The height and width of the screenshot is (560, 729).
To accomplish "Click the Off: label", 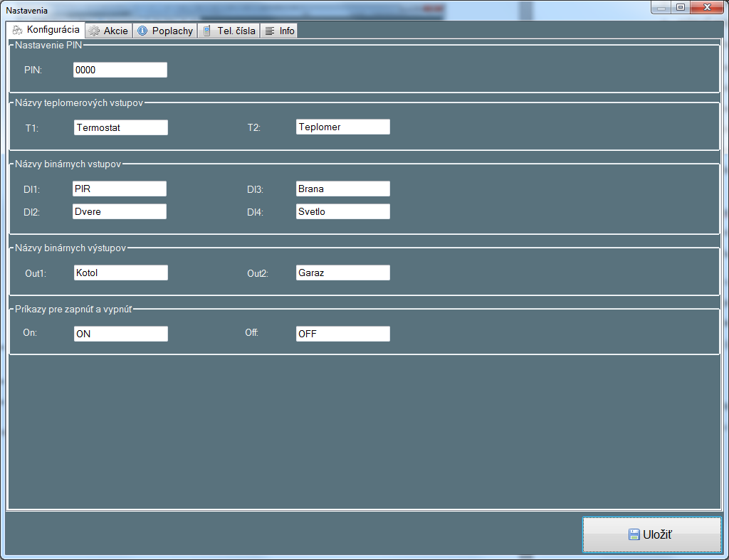I will coord(251,333).
